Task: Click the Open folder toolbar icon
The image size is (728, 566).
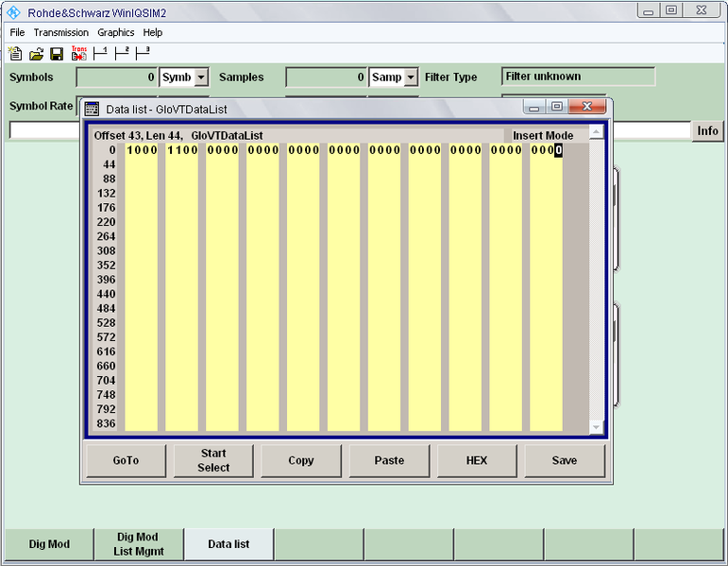Action: click(36, 54)
